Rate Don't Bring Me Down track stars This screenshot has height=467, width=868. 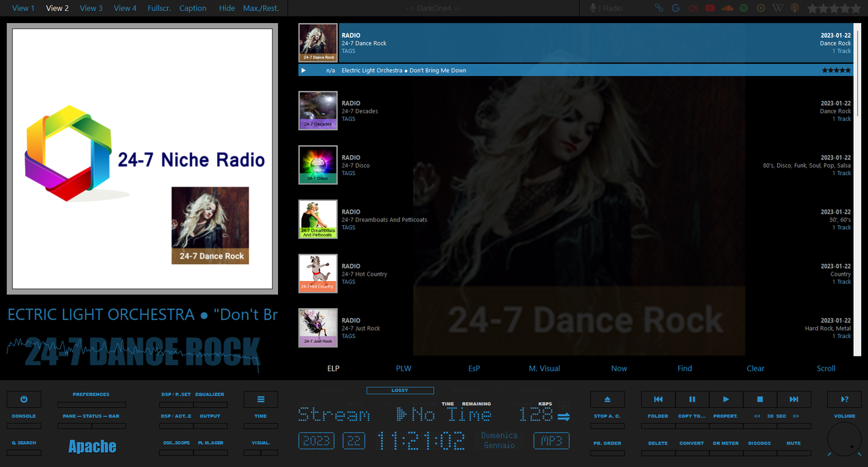click(836, 71)
